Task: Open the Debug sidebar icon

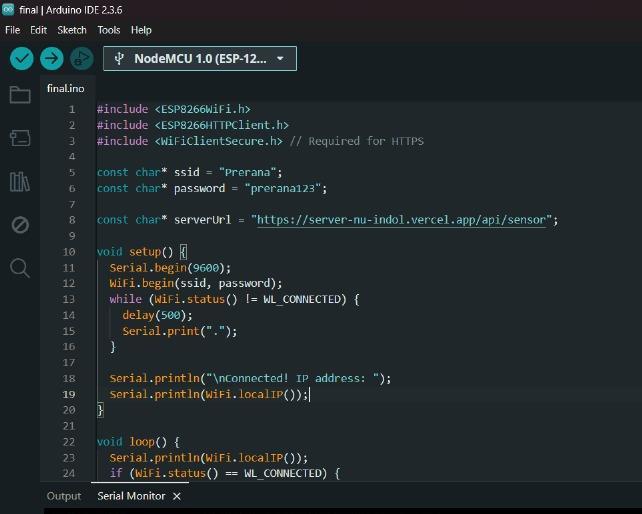Action: tap(20, 225)
